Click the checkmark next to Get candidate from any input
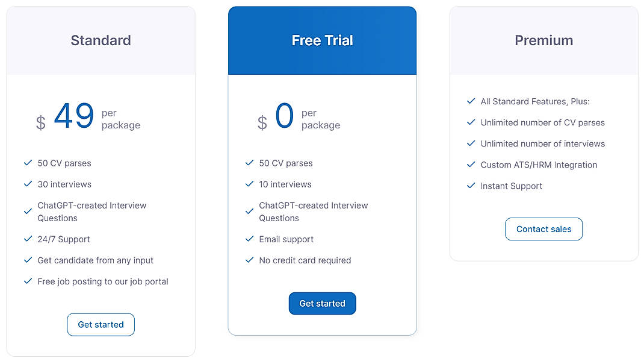This screenshot has width=644, height=361. point(28,260)
